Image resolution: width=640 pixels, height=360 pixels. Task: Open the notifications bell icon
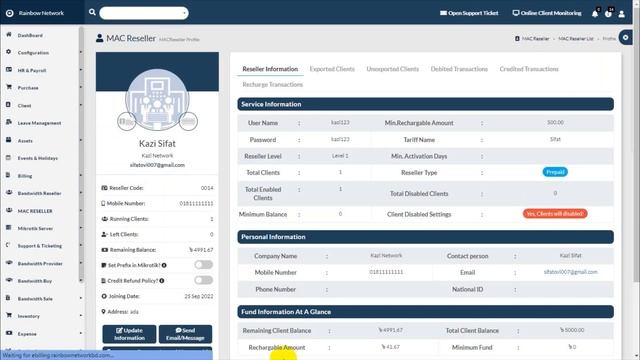(x=595, y=14)
